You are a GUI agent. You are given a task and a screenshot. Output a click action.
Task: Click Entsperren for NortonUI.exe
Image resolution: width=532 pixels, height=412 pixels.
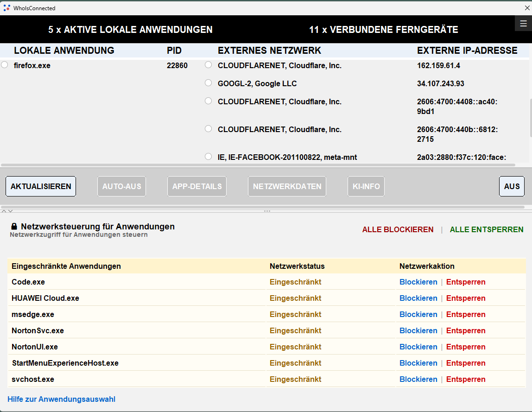(465, 347)
